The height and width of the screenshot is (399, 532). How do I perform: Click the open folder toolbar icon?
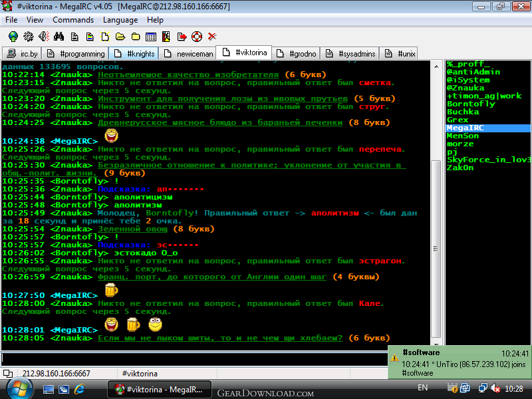(x=120, y=37)
